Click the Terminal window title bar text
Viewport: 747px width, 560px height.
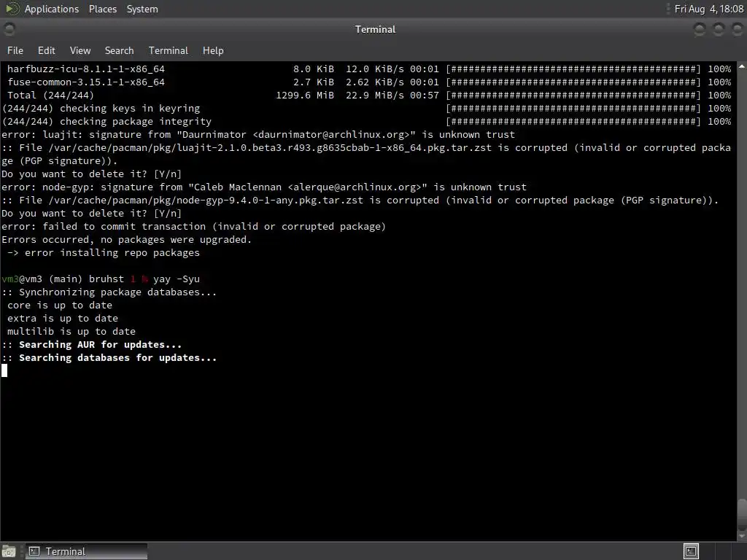tap(375, 29)
